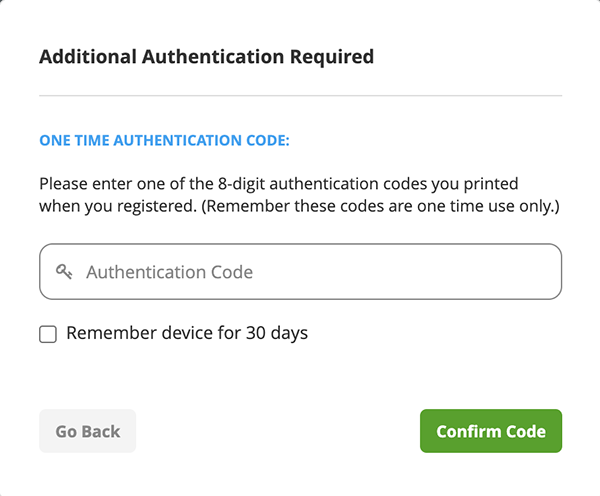Image resolution: width=600 pixels, height=496 pixels.
Task: Click the small key glyph left of placeholder
Action: [x=65, y=272]
